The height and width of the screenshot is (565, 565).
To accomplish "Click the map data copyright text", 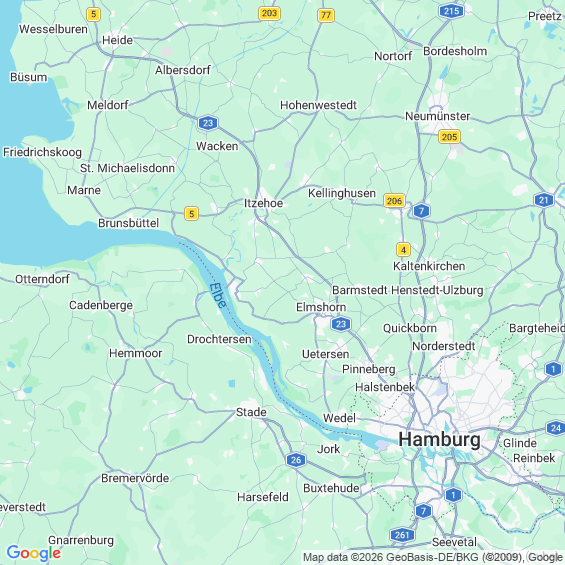I will [433, 557].
